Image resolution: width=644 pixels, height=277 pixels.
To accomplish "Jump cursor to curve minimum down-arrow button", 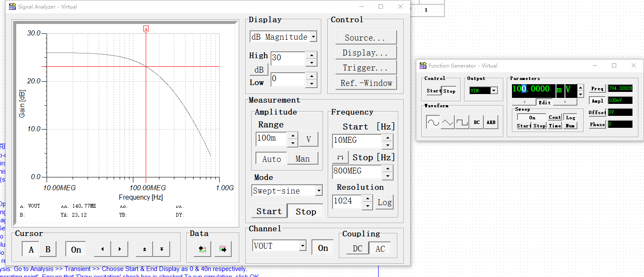I will pos(162,249).
